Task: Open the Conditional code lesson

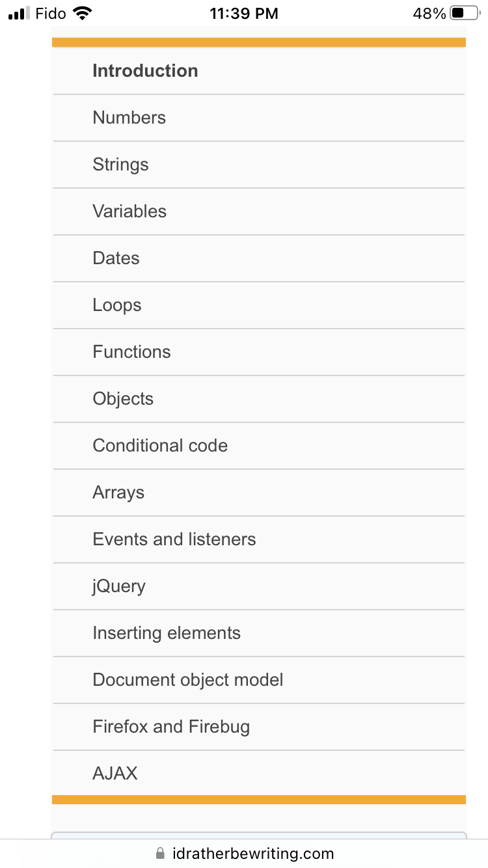Action: click(160, 446)
